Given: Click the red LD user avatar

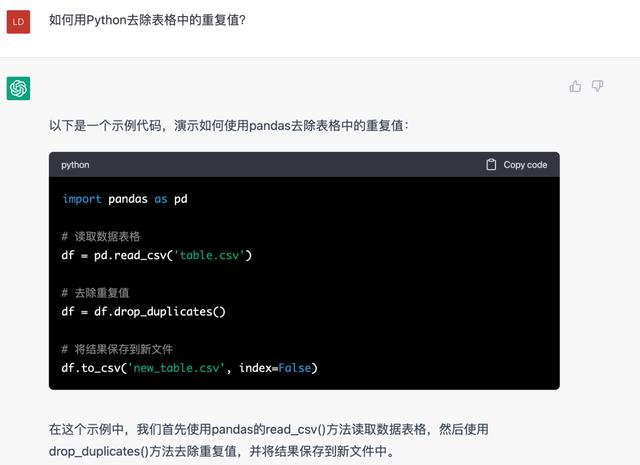Looking at the screenshot, I should click(18, 21).
